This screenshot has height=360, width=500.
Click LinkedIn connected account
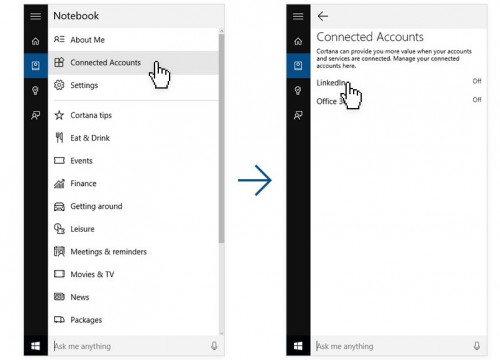click(399, 82)
